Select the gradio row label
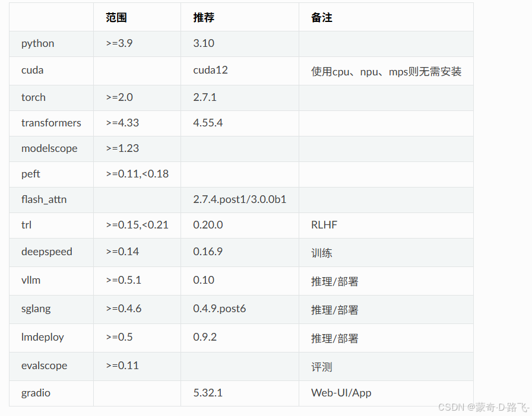 point(35,393)
